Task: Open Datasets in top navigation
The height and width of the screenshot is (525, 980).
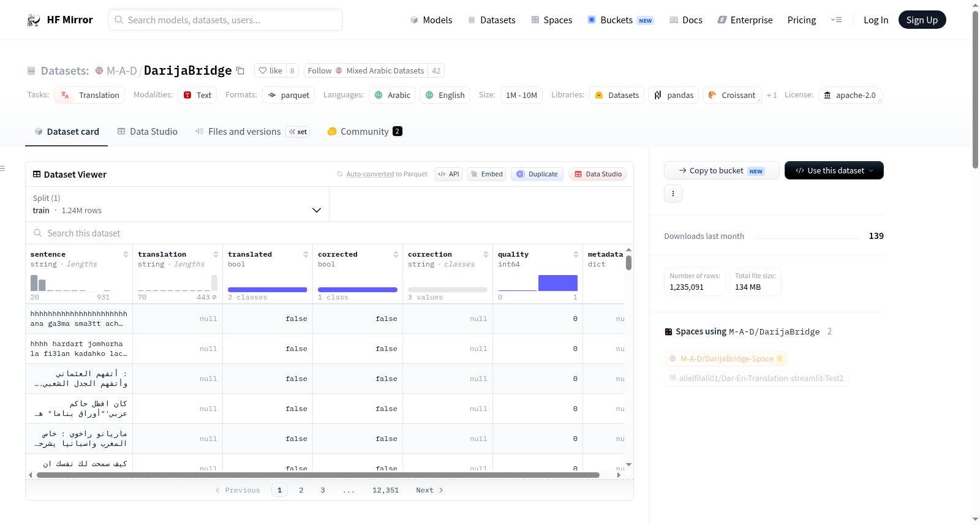Action: (x=491, y=20)
